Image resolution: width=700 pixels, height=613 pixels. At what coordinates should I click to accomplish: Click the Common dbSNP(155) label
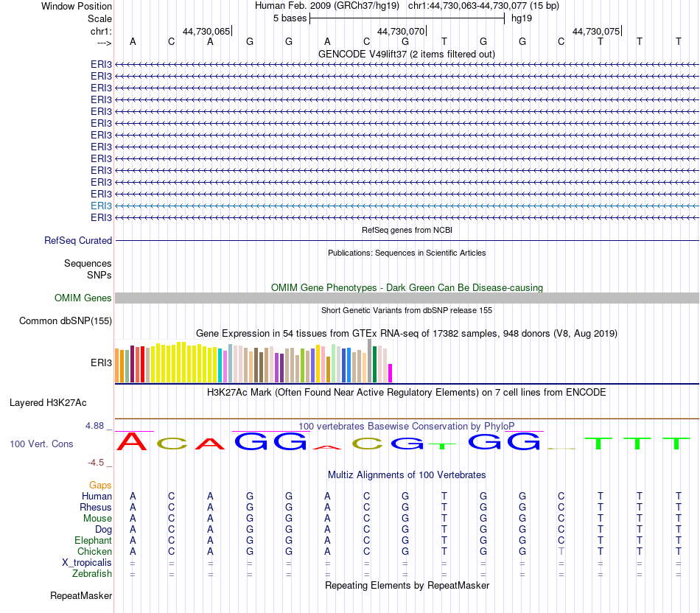point(65,321)
